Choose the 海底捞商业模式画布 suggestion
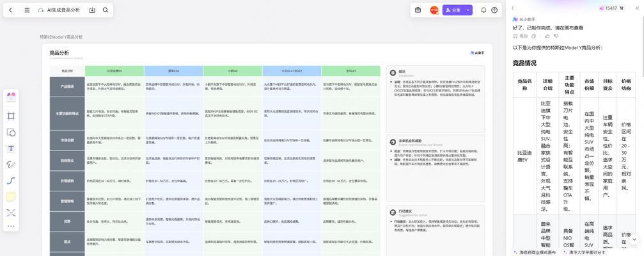The image size is (644, 256). 535,252
